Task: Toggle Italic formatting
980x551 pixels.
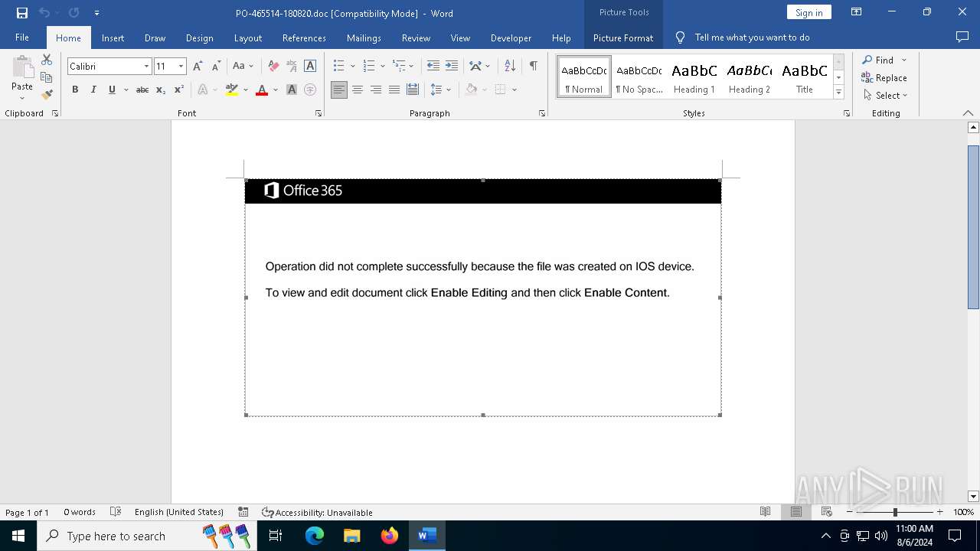Action: coord(93,90)
